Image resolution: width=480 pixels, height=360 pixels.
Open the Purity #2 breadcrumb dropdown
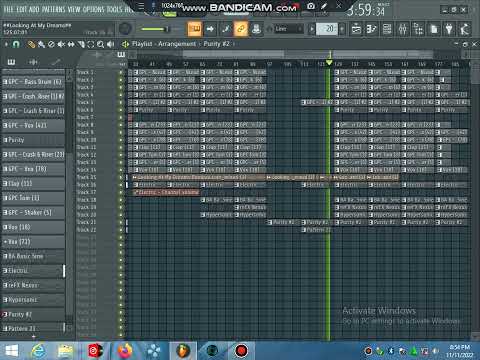click(216, 44)
